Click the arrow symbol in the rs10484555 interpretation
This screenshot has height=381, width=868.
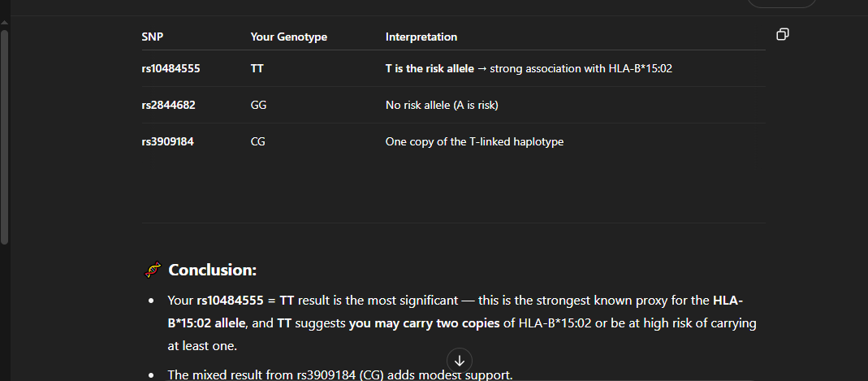coord(482,69)
